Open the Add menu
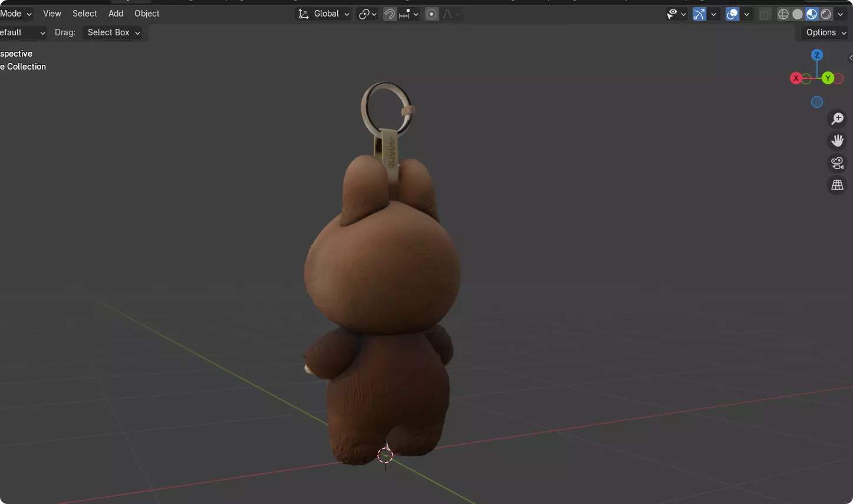Screen dimensions: 853x504 (x=116, y=14)
